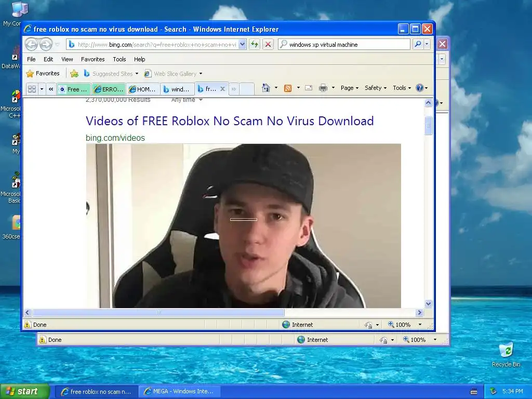Click the Home page icon

265,88
